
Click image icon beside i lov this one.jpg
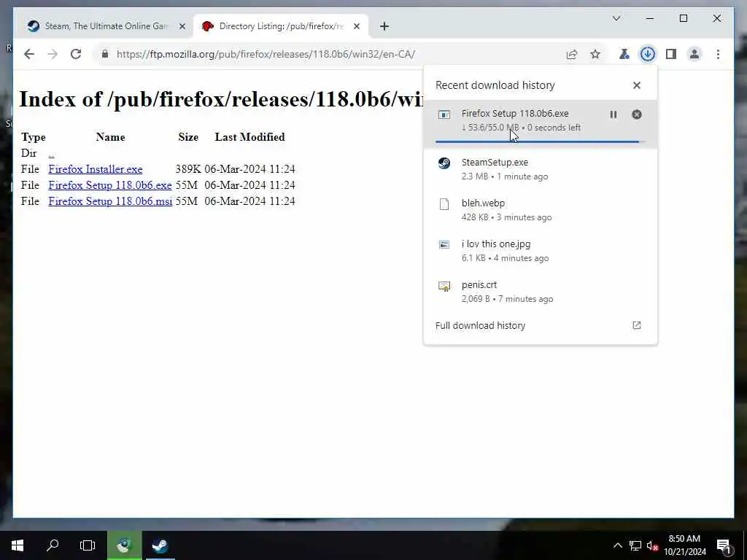click(x=444, y=245)
